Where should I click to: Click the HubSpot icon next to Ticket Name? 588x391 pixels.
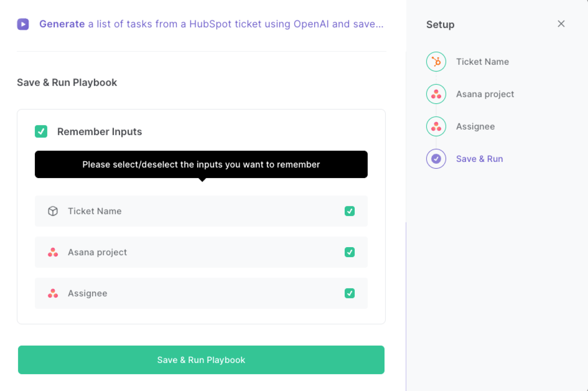tap(436, 61)
